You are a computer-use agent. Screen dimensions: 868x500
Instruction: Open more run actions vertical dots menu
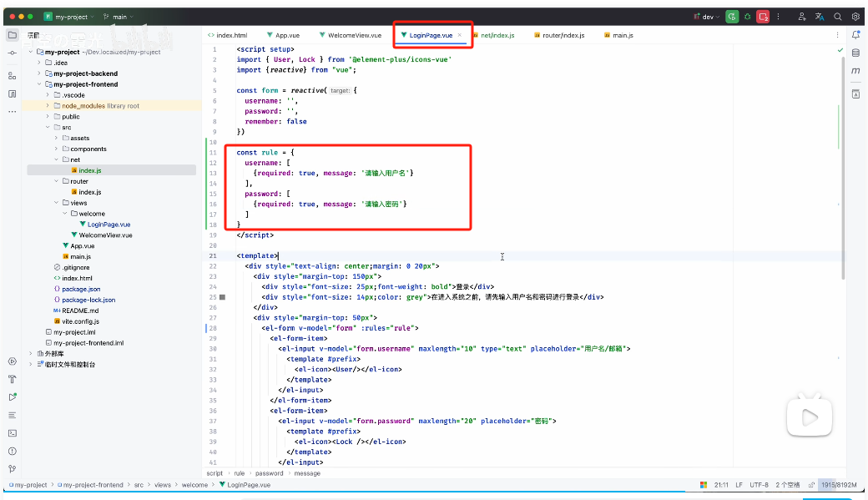tap(779, 17)
